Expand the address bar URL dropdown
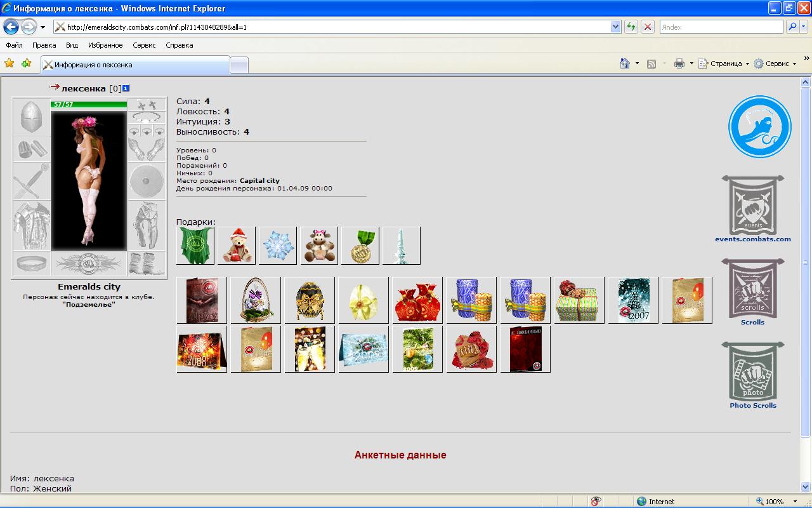The width and height of the screenshot is (812, 508). tap(615, 27)
